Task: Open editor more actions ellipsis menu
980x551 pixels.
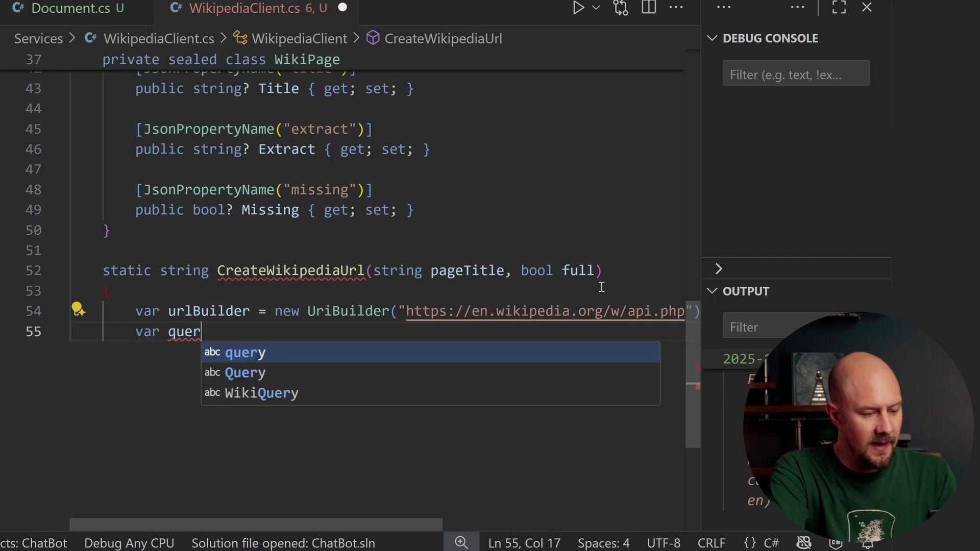Action: [676, 8]
